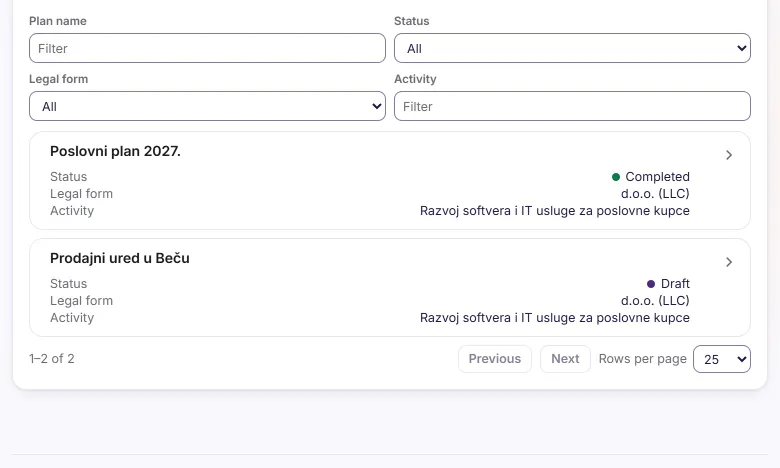The height and width of the screenshot is (468, 780).
Task: Click the activity text in Prodajni ured u Beču card
Action: coord(555,318)
